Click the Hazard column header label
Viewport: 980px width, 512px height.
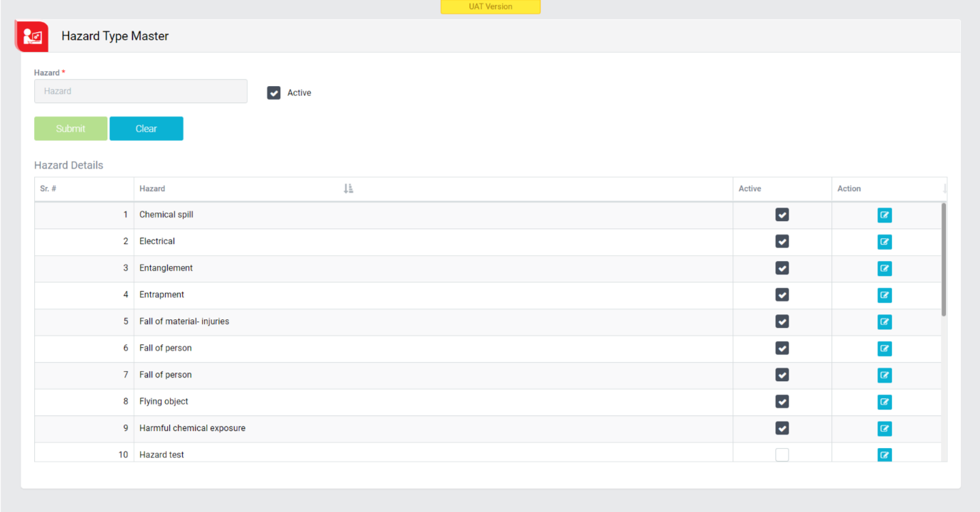tap(152, 188)
